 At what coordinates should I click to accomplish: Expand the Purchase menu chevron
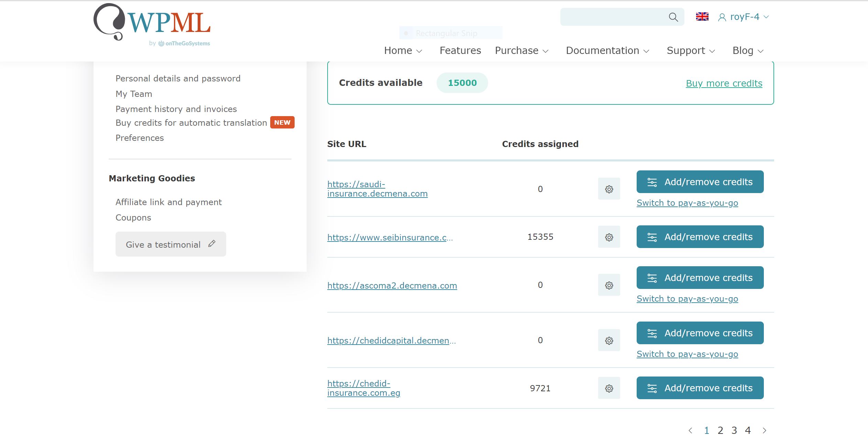(546, 51)
